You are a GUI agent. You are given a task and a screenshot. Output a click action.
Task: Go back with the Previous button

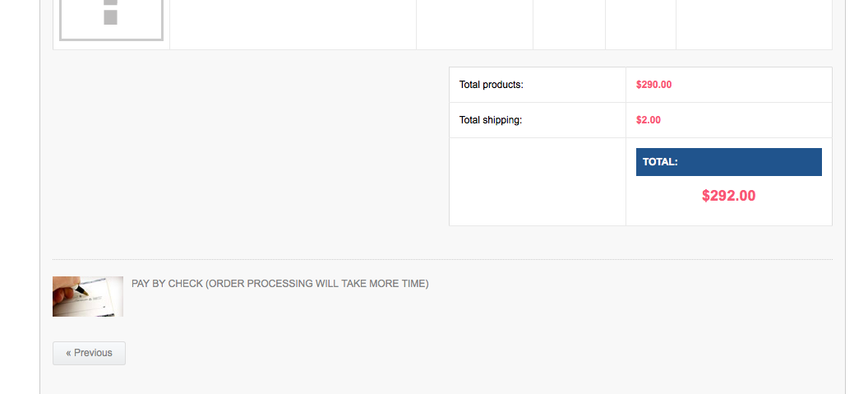pyautogui.click(x=89, y=353)
